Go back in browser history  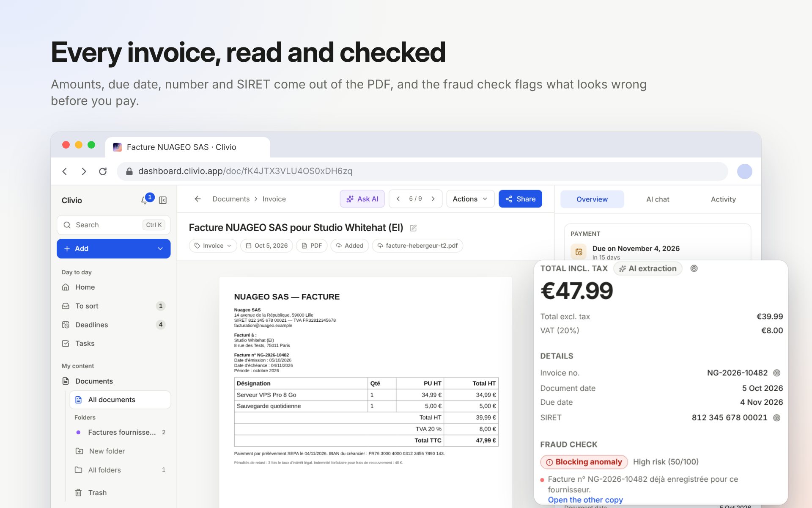point(65,171)
